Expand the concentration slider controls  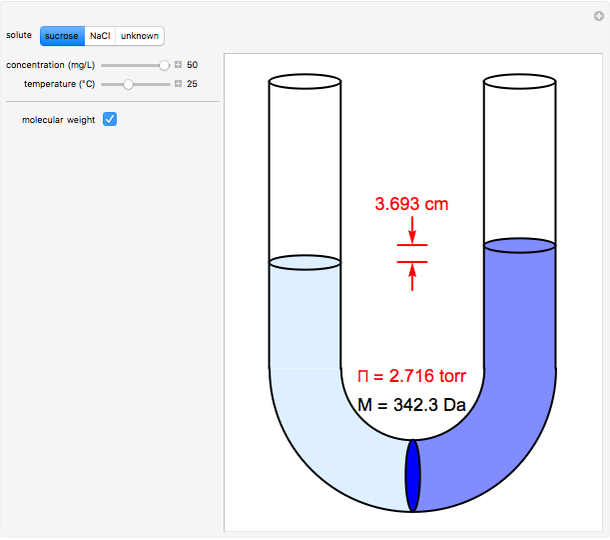click(179, 64)
